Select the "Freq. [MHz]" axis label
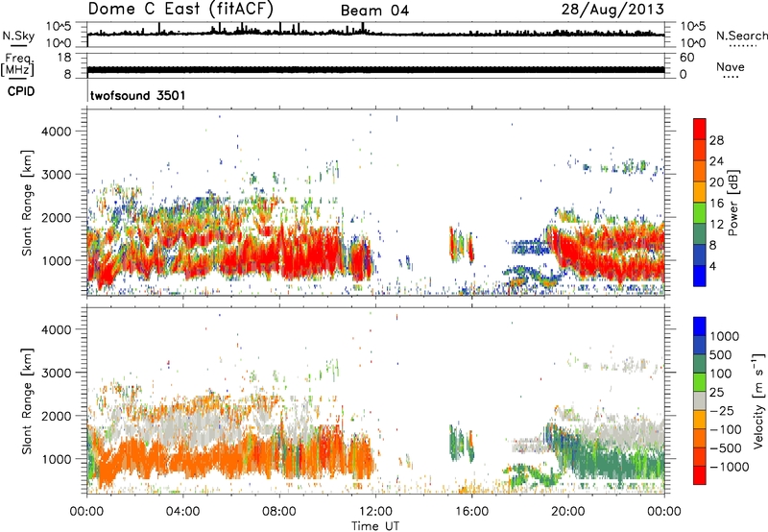Image resolution: width=768 pixels, height=532 pixels. point(17,65)
